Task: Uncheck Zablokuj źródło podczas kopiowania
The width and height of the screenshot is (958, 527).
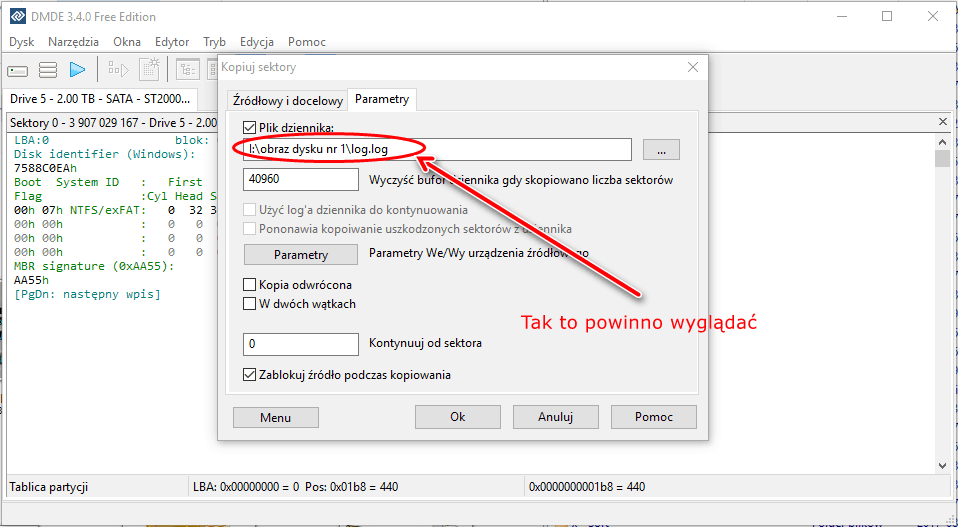Action: click(250, 375)
